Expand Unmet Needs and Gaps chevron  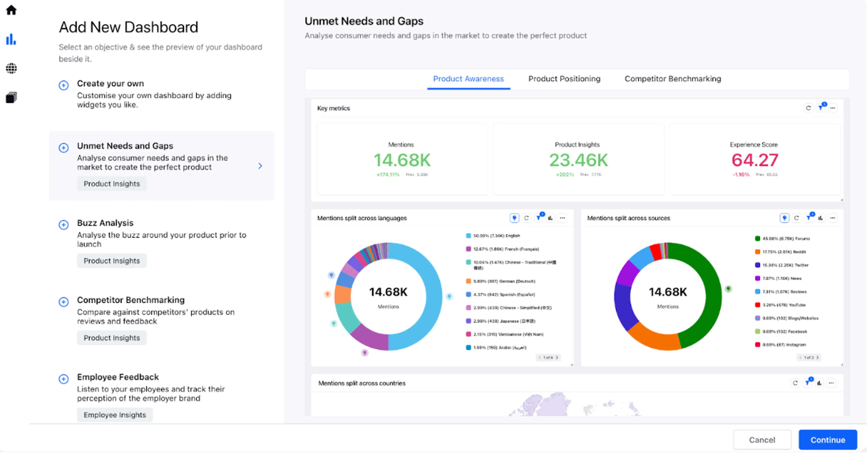click(x=260, y=166)
